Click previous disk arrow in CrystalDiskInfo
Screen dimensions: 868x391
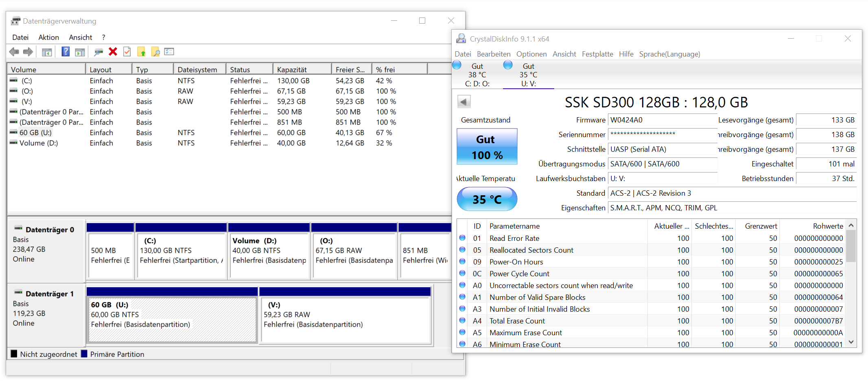click(x=464, y=102)
